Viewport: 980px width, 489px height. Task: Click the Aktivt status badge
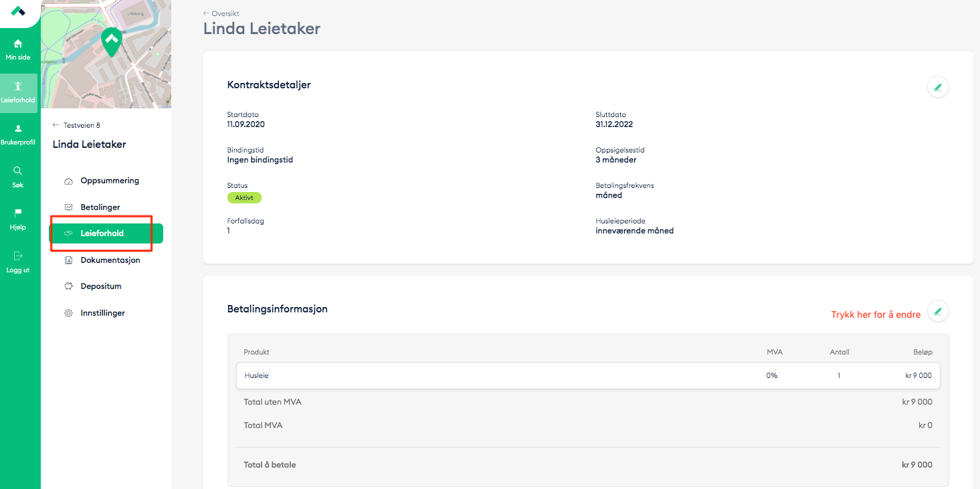point(244,197)
